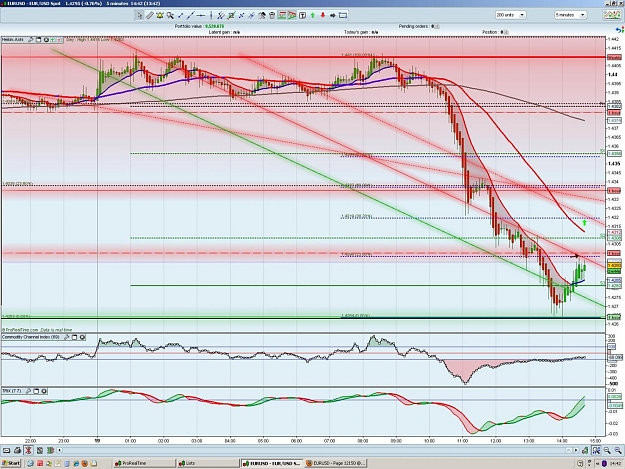Open the Windows Start menu
The image size is (625, 469).
pyautogui.click(x=11, y=463)
